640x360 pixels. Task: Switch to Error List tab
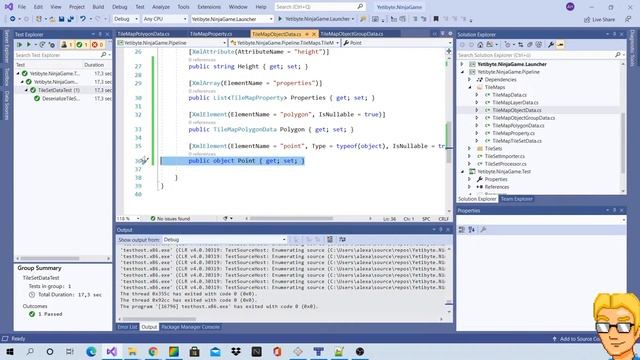(127, 327)
